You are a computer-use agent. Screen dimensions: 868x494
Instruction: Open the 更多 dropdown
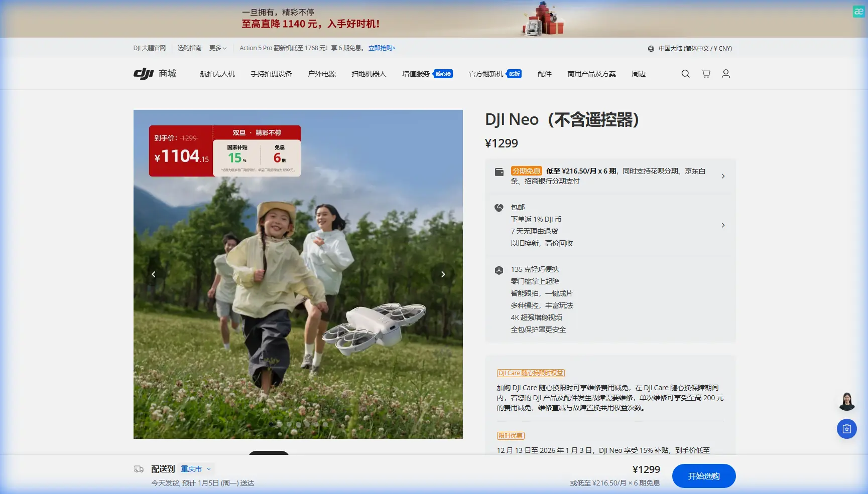point(218,48)
